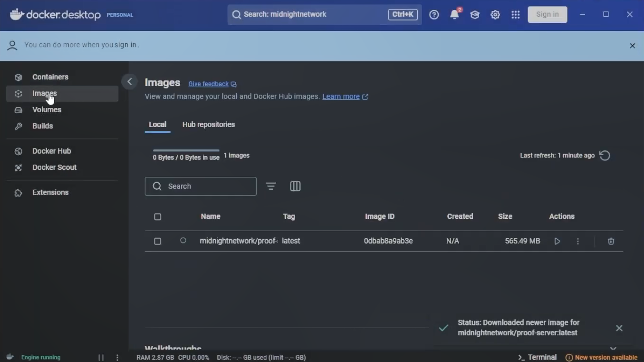The width and height of the screenshot is (644, 362).
Task: Pause the Docker engine
Action: coord(100,357)
